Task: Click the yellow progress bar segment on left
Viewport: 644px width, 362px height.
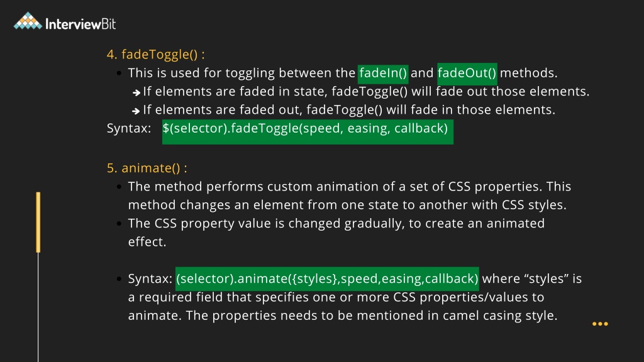Action: click(x=38, y=222)
